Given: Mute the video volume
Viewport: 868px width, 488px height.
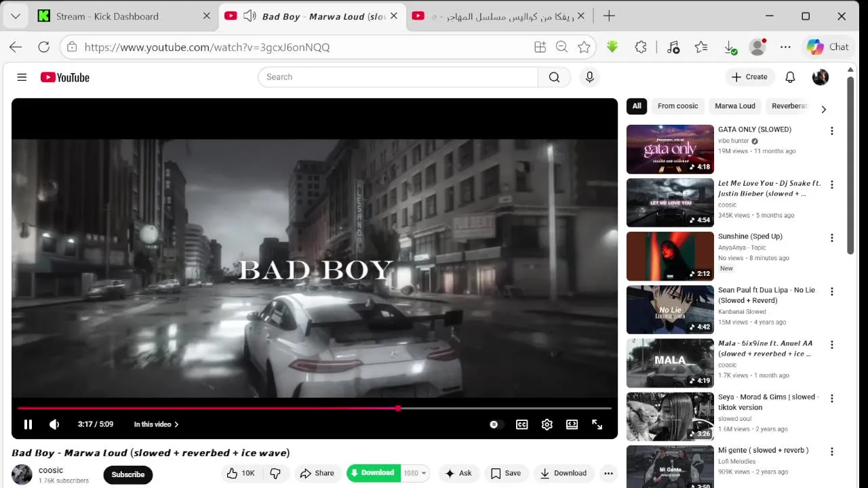Looking at the screenshot, I should [54, 424].
